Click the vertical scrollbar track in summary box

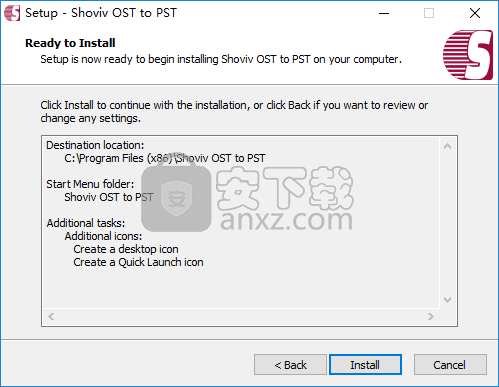[448, 223]
